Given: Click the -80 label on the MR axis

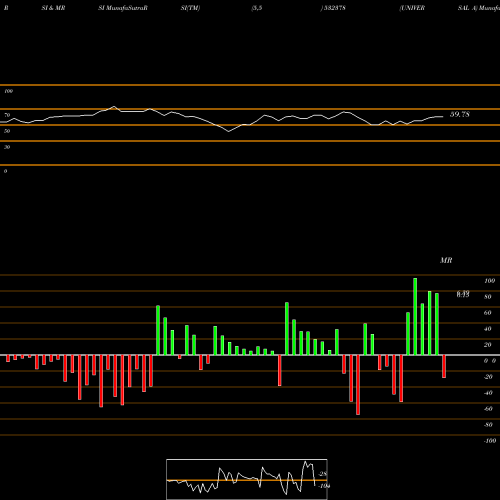Looking at the screenshot, I should pos(488,425).
